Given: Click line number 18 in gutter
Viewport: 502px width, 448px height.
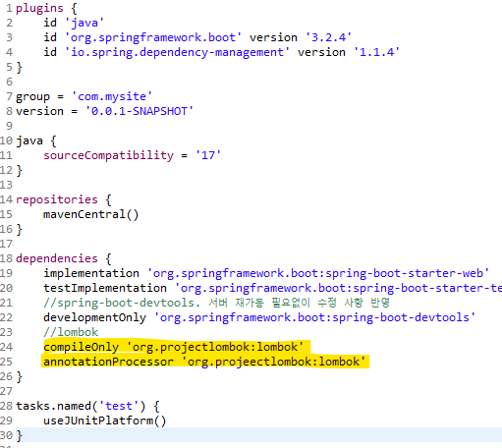Looking at the screenshot, I should coord(6,258).
